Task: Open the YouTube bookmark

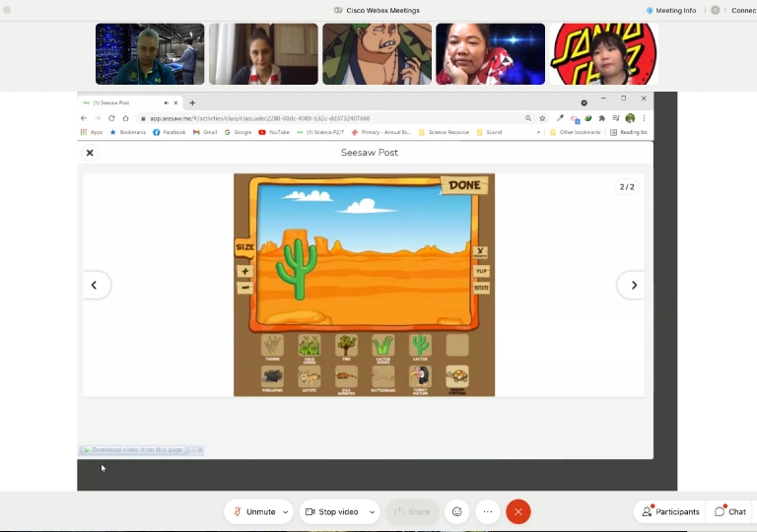Action: [274, 132]
